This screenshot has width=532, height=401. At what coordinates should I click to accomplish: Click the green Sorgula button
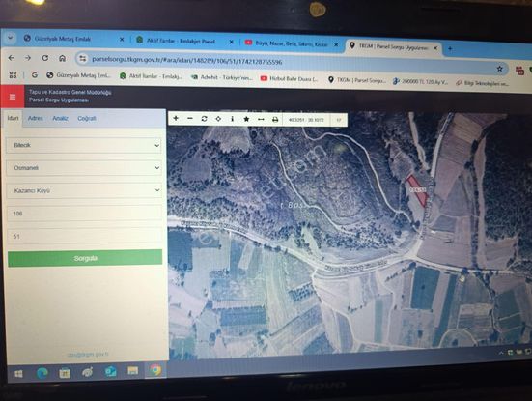85,258
